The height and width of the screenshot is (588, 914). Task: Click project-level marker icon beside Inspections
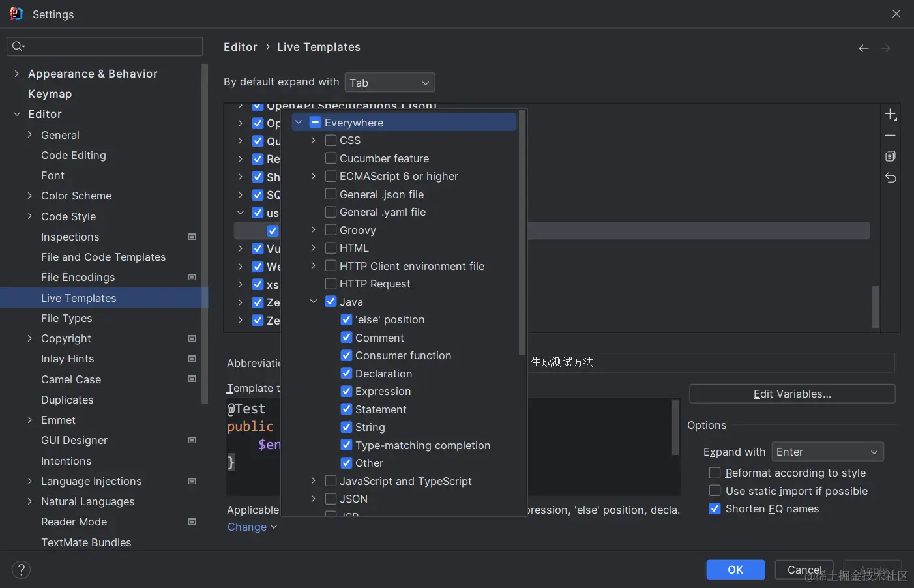pyautogui.click(x=192, y=237)
